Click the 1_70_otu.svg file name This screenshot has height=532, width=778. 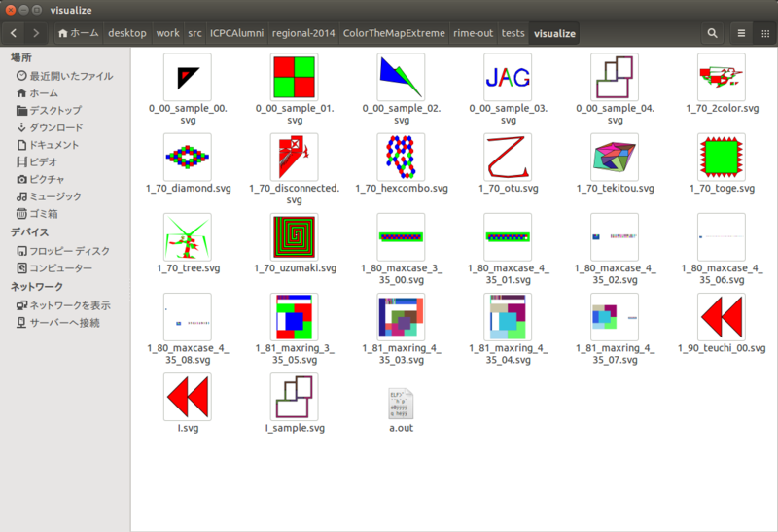click(508, 188)
